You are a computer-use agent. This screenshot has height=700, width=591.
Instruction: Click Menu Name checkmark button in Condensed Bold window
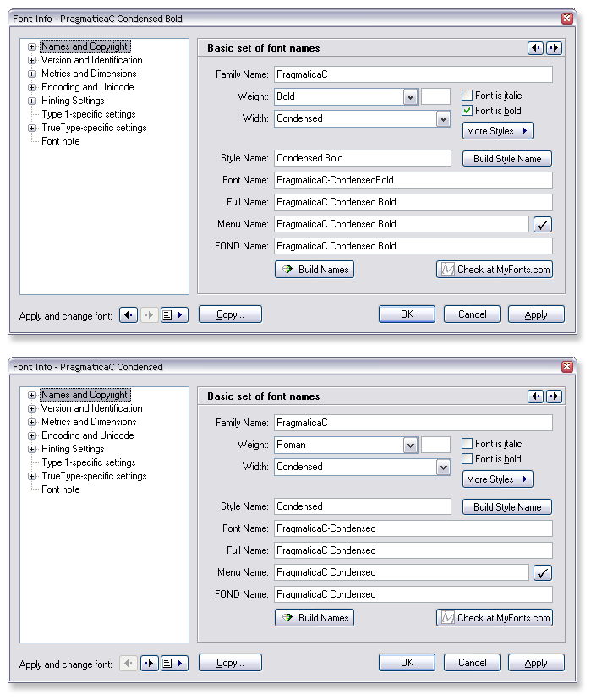pos(543,224)
